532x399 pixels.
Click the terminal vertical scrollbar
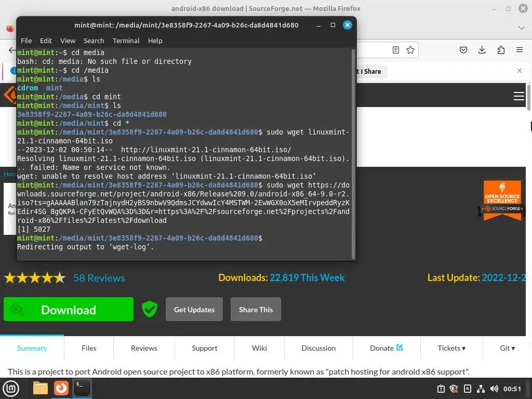click(353, 154)
